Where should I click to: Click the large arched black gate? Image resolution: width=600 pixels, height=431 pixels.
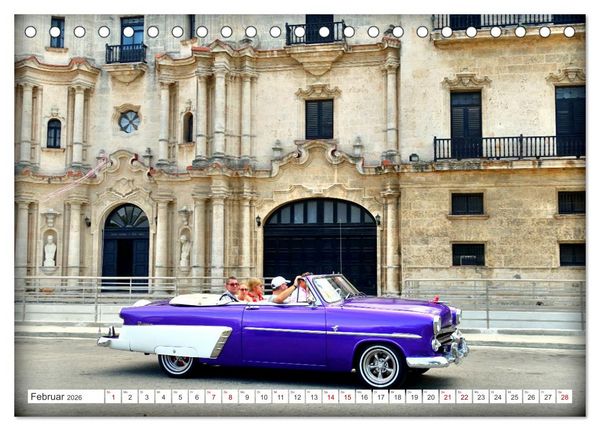(321, 245)
